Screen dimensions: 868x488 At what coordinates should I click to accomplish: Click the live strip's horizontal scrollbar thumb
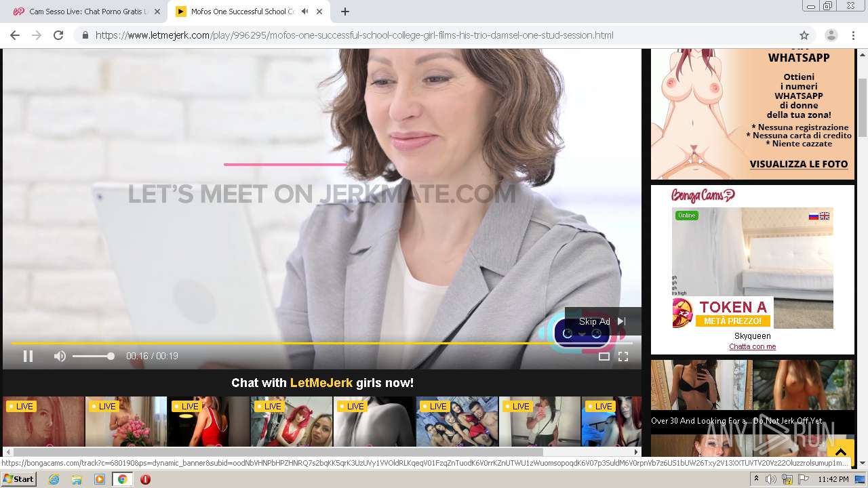[x=278, y=452]
